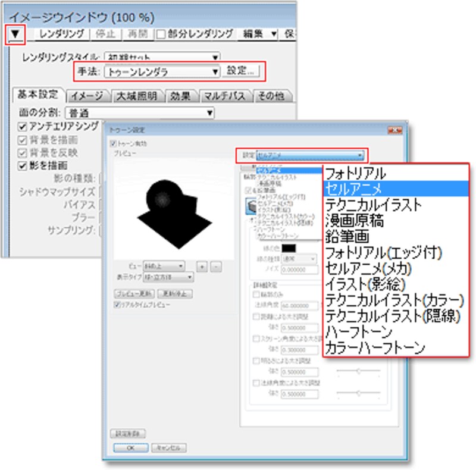Click the 再開 button in image window

[137, 34]
